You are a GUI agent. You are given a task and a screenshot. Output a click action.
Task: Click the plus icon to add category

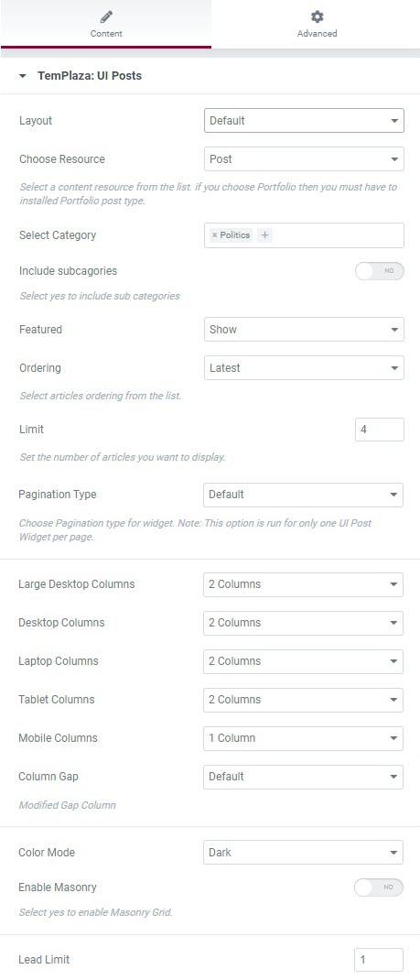pyautogui.click(x=264, y=235)
